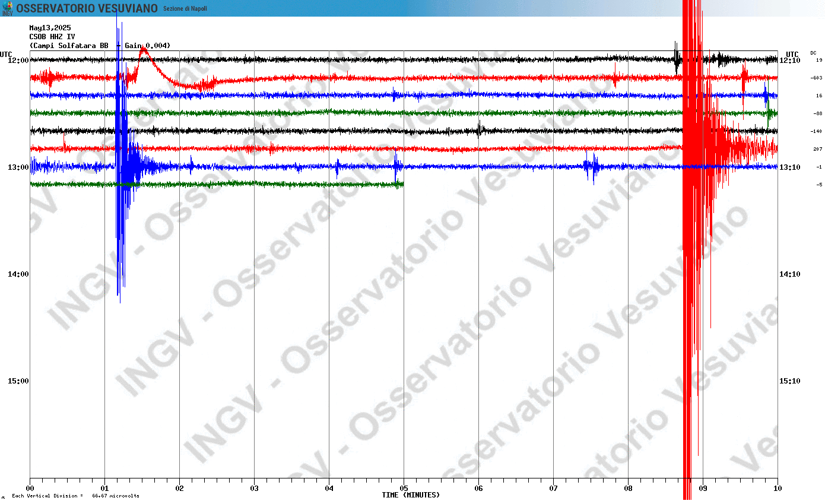Click minute tick label '03' on bottom axis
Image resolution: width=825 pixels, height=504 pixels.
click(x=255, y=489)
